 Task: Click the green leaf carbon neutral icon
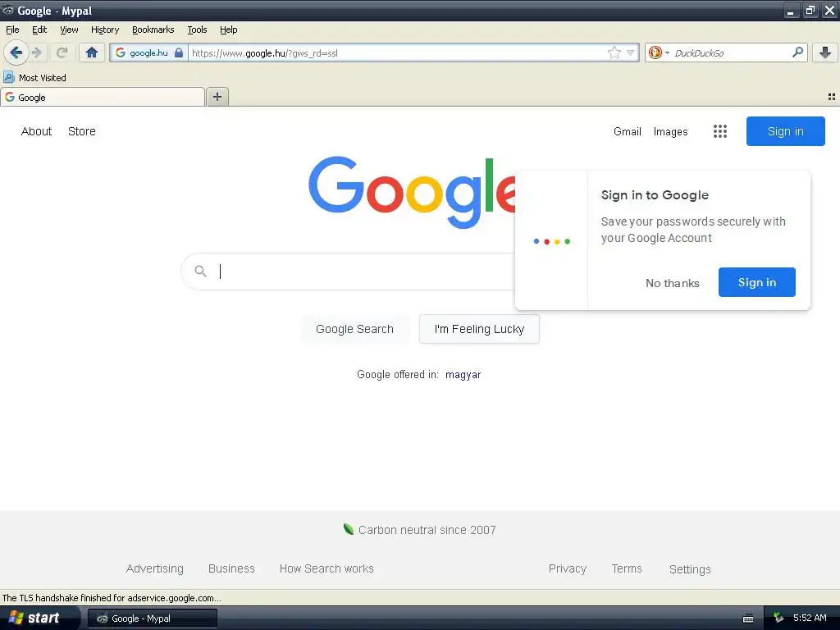pyautogui.click(x=349, y=529)
